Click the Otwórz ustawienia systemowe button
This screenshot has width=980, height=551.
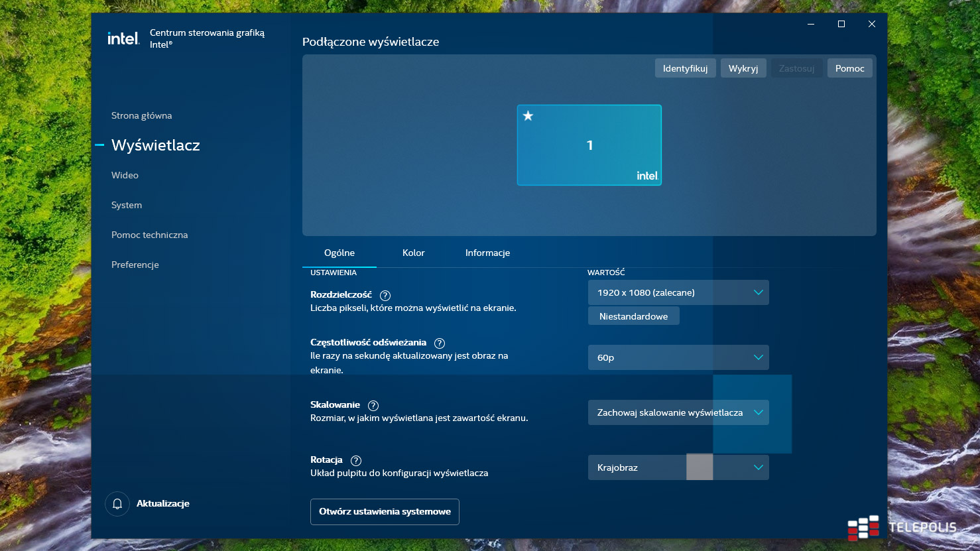click(x=385, y=512)
